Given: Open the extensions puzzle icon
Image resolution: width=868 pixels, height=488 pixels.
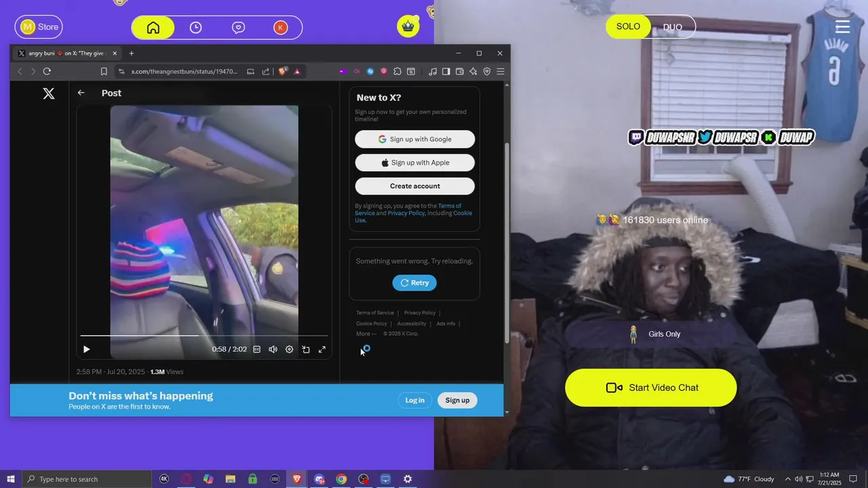Looking at the screenshot, I should click(397, 71).
